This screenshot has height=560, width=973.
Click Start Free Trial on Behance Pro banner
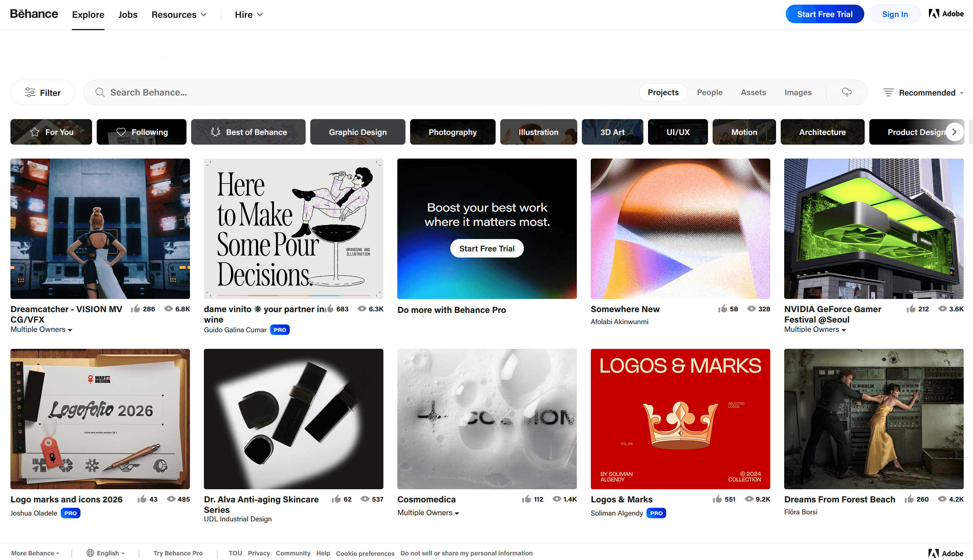[487, 248]
